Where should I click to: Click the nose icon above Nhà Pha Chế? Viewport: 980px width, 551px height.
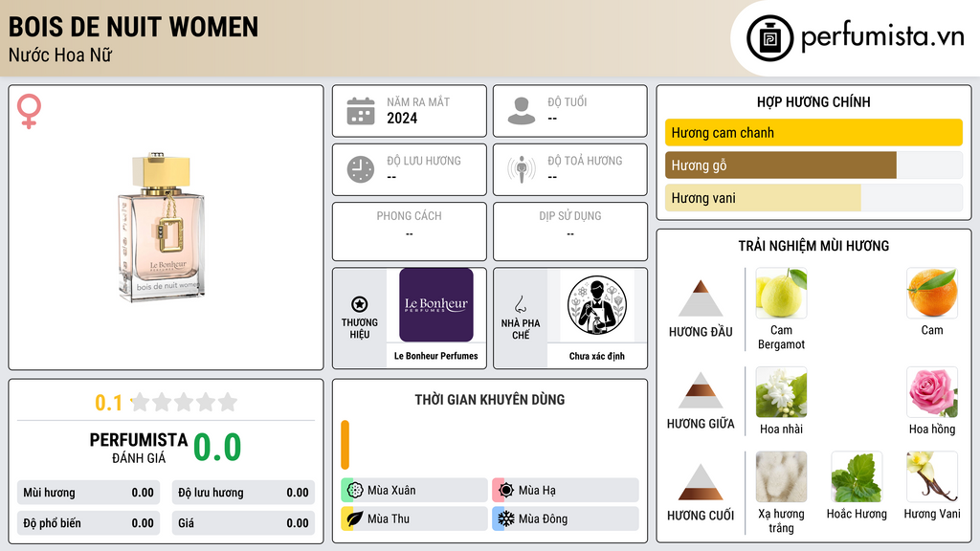(x=521, y=304)
